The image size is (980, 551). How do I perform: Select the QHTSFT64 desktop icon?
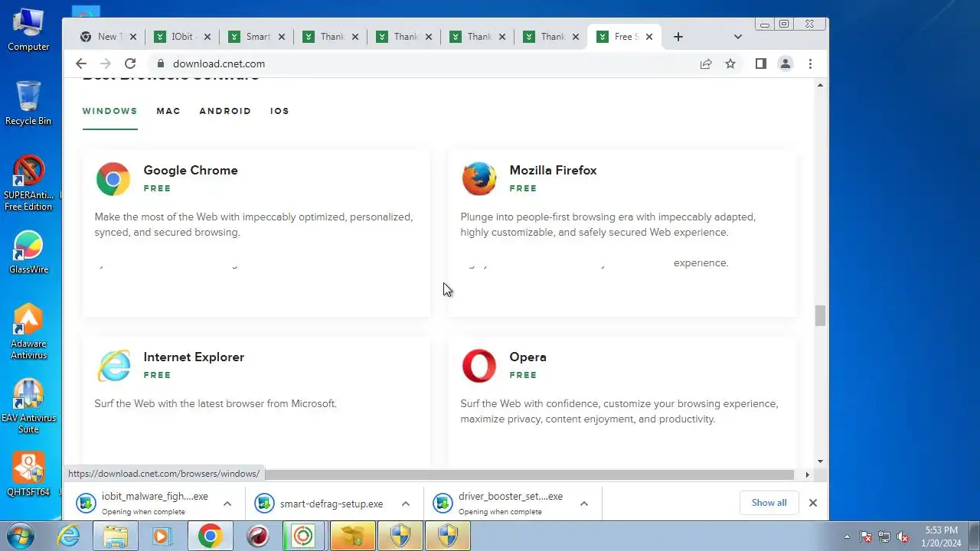click(28, 474)
